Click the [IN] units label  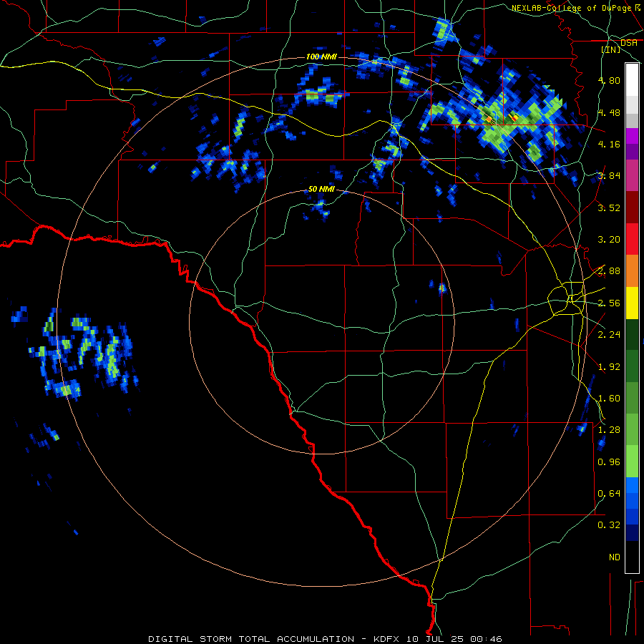click(x=611, y=49)
